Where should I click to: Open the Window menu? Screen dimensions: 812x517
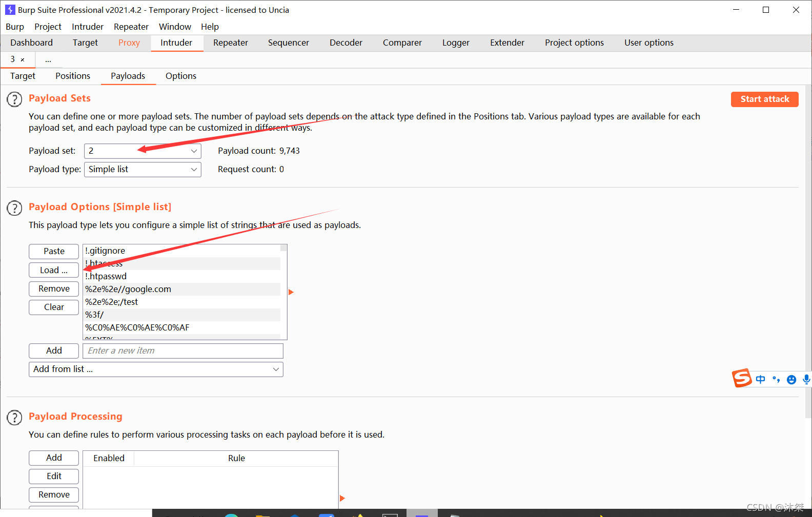175,27
